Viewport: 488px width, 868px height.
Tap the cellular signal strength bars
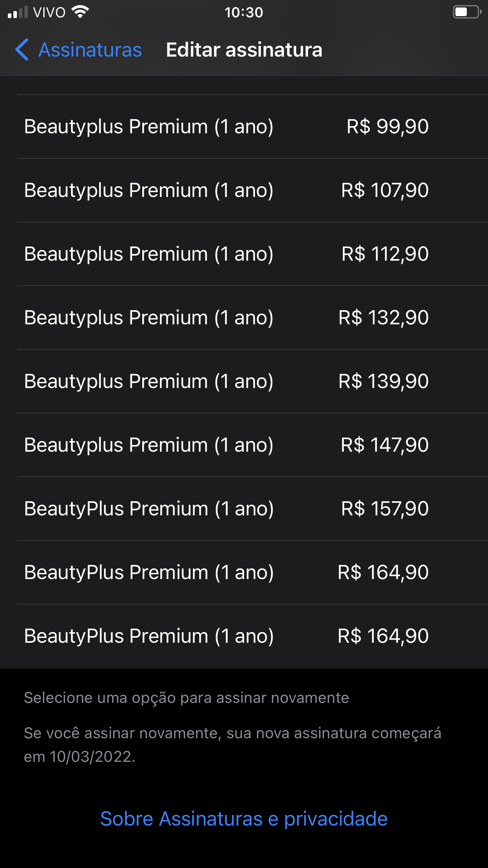[18, 12]
